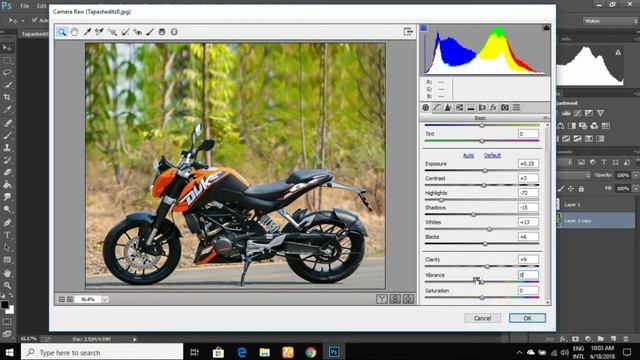Select the White Balance eyedropper tool
The height and width of the screenshot is (360, 640).
[x=87, y=32]
